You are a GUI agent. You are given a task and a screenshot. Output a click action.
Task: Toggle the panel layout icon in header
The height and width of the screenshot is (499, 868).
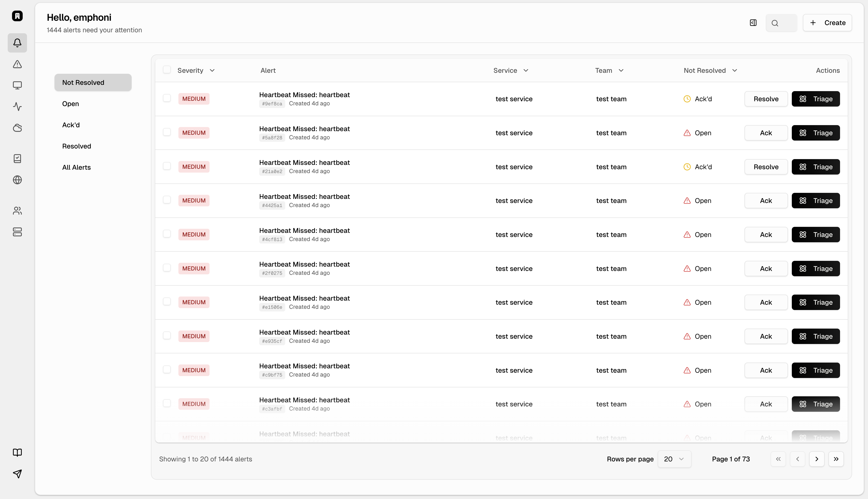click(x=753, y=23)
